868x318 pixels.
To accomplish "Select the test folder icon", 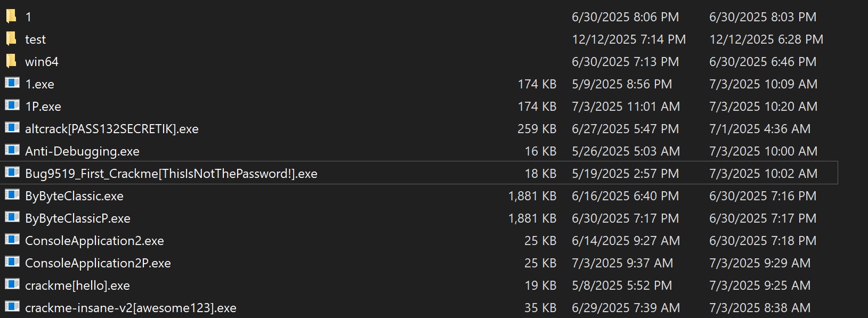I will click(x=11, y=39).
